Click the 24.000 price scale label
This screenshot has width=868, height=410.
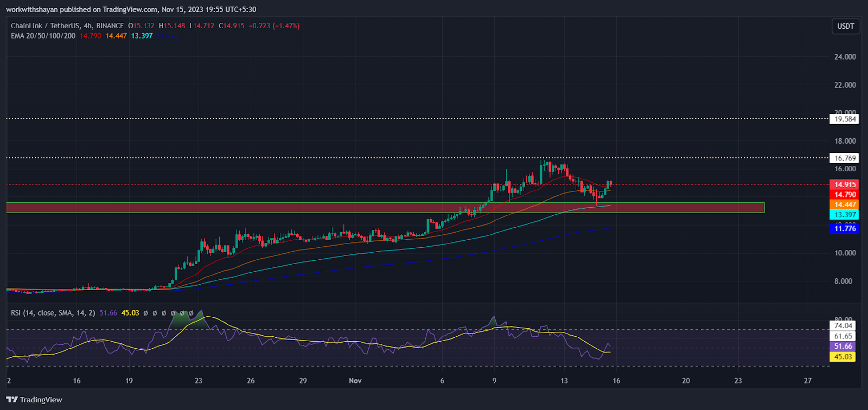(845, 57)
